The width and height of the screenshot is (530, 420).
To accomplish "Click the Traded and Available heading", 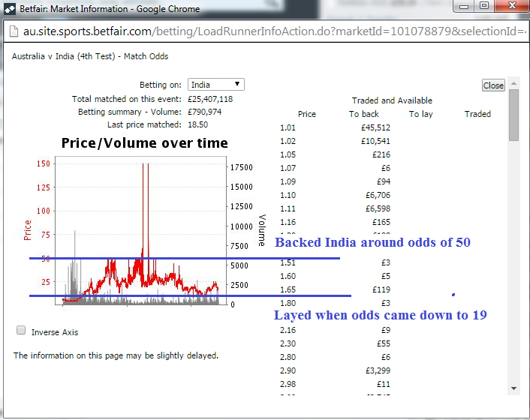I will 392,100.
